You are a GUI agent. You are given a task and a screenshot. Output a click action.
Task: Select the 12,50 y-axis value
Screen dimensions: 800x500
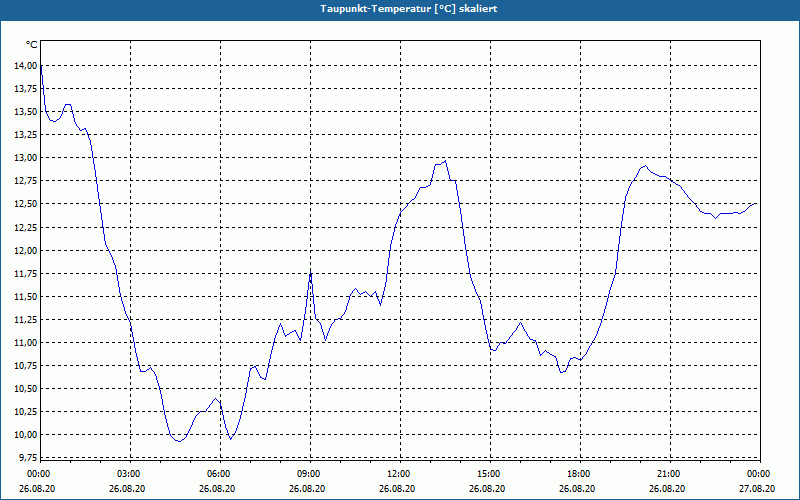pos(26,204)
